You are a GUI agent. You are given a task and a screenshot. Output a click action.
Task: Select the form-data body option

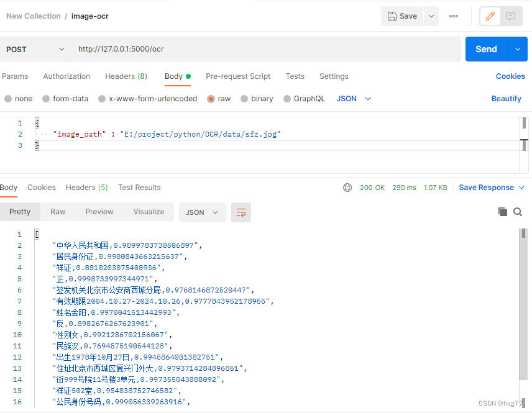(x=47, y=98)
